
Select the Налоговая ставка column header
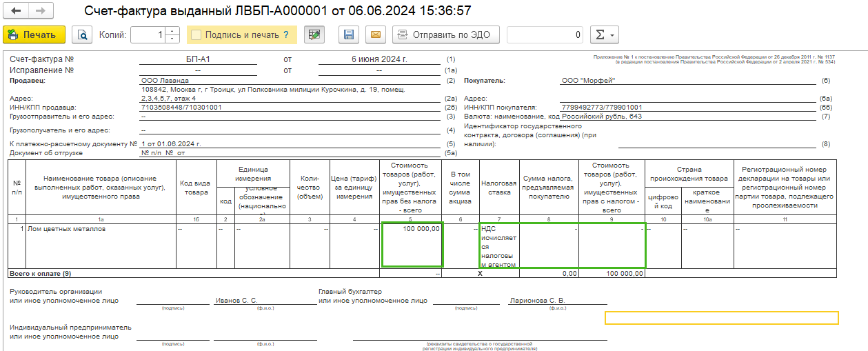click(500, 188)
